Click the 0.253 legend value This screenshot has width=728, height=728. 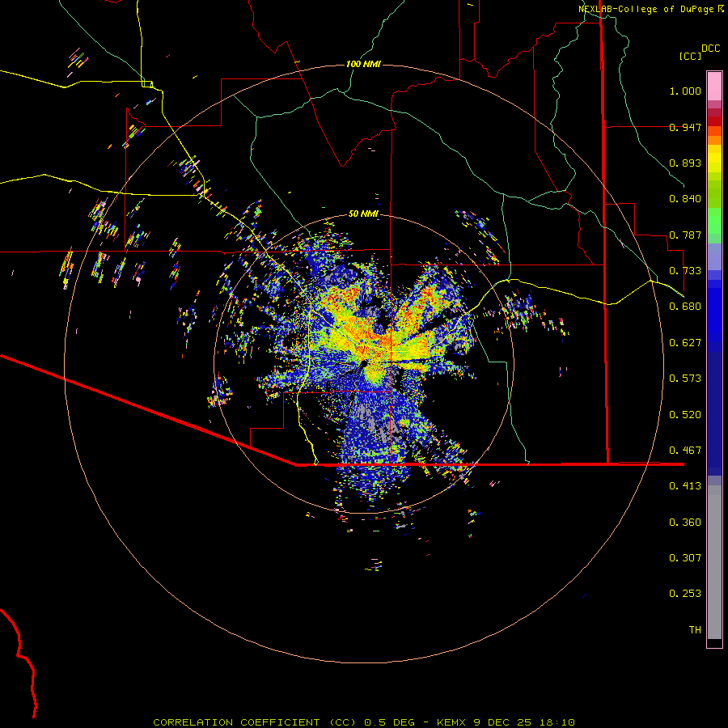click(x=685, y=594)
